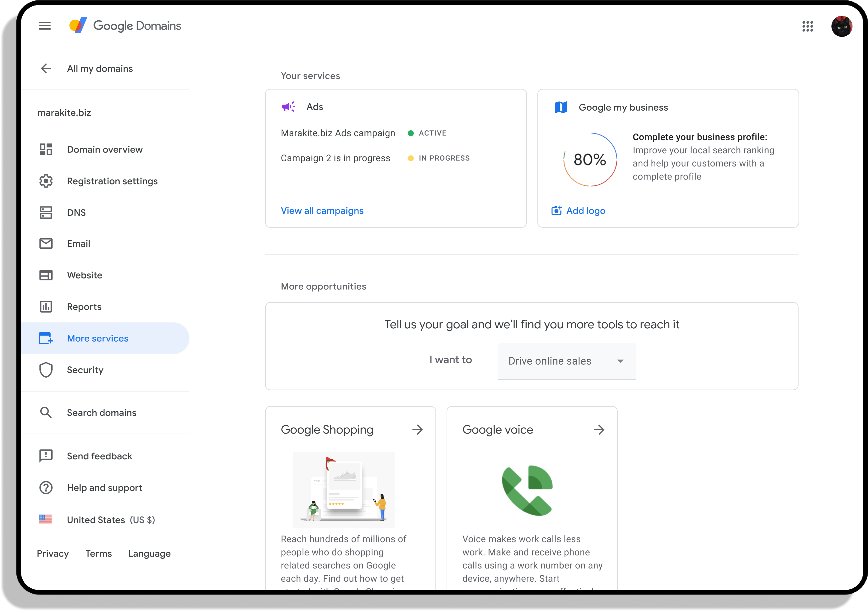This screenshot has height=611, width=868.
Task: Click the Domain overview dashboard icon
Action: (46, 149)
